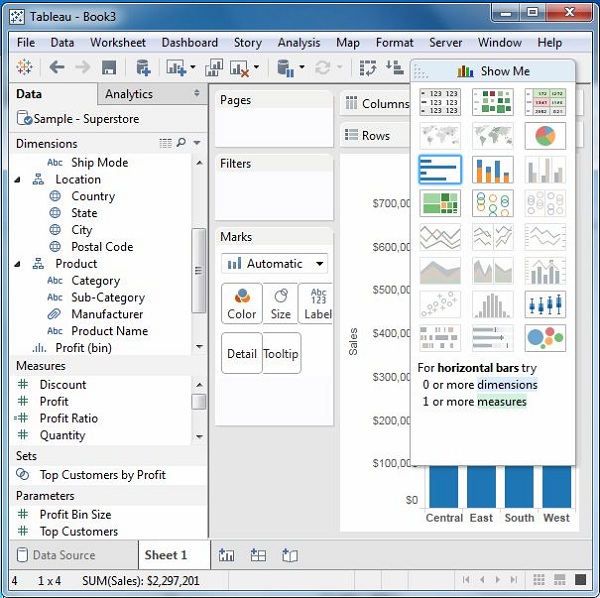This screenshot has height=598, width=600.
Task: Select the Country field
Action: click(93, 196)
